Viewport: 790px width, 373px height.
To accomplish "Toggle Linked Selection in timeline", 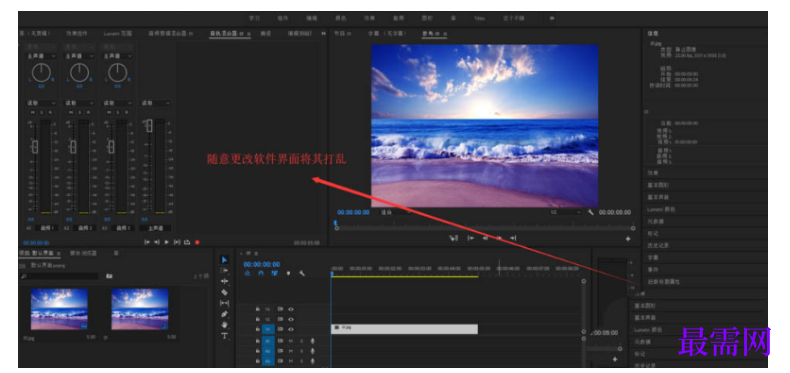I will [x=275, y=273].
